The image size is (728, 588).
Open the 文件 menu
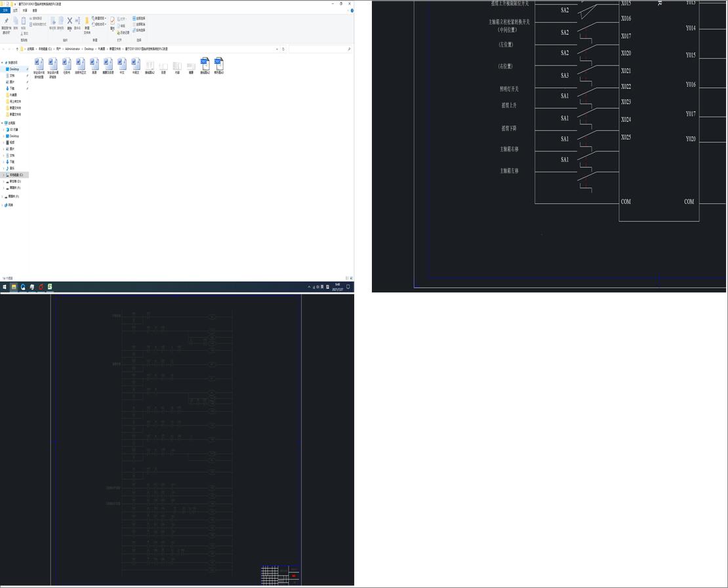click(x=5, y=10)
